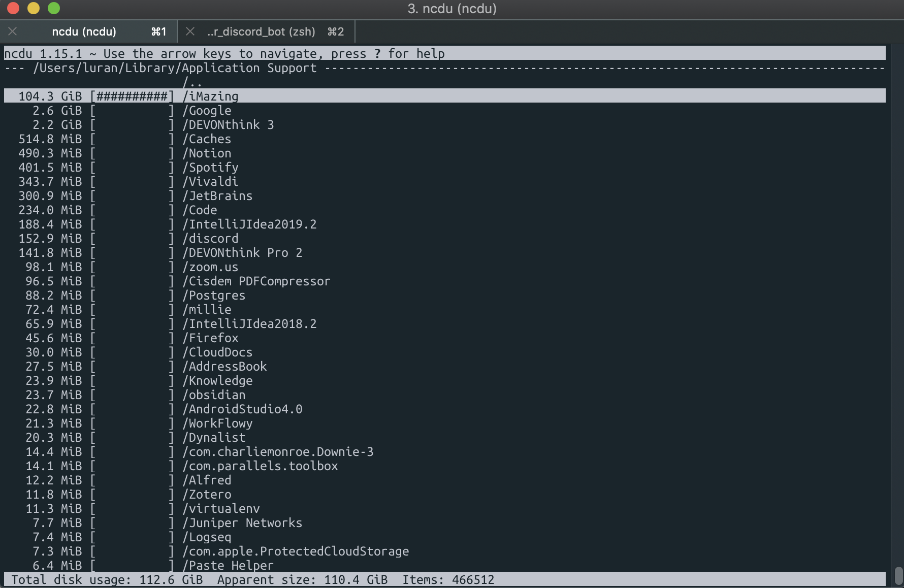Select the /Juniper Networks directory row

(x=445, y=522)
